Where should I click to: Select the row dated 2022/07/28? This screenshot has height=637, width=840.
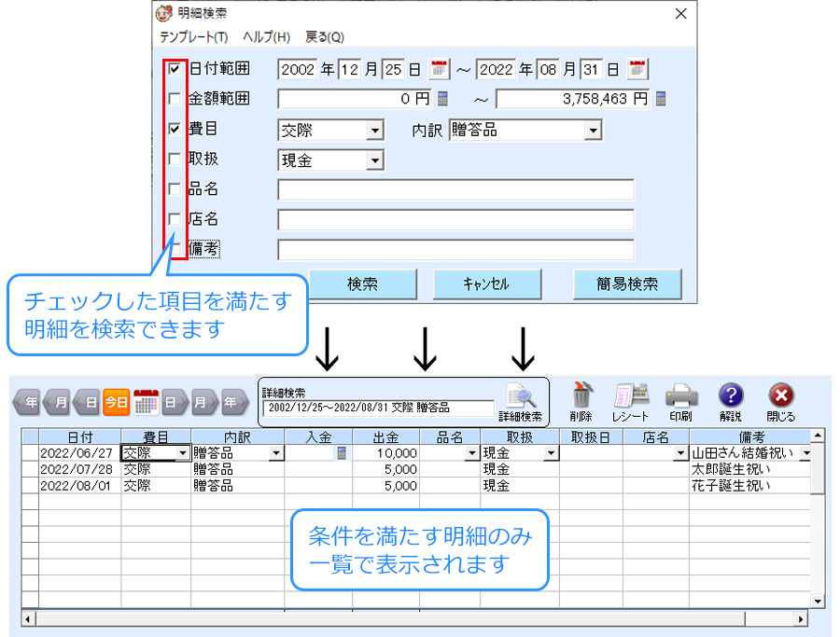(415, 469)
